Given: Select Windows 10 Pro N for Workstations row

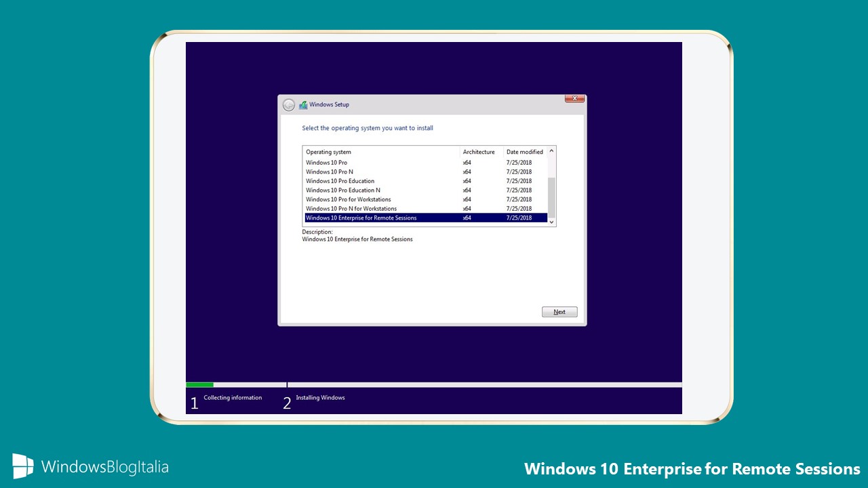Looking at the screenshot, I should coord(425,209).
